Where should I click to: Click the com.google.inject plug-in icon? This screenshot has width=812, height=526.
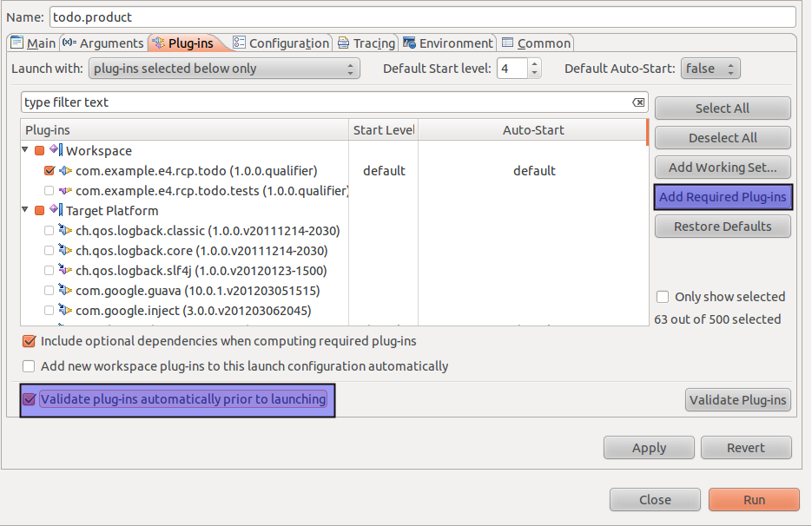tap(65, 311)
